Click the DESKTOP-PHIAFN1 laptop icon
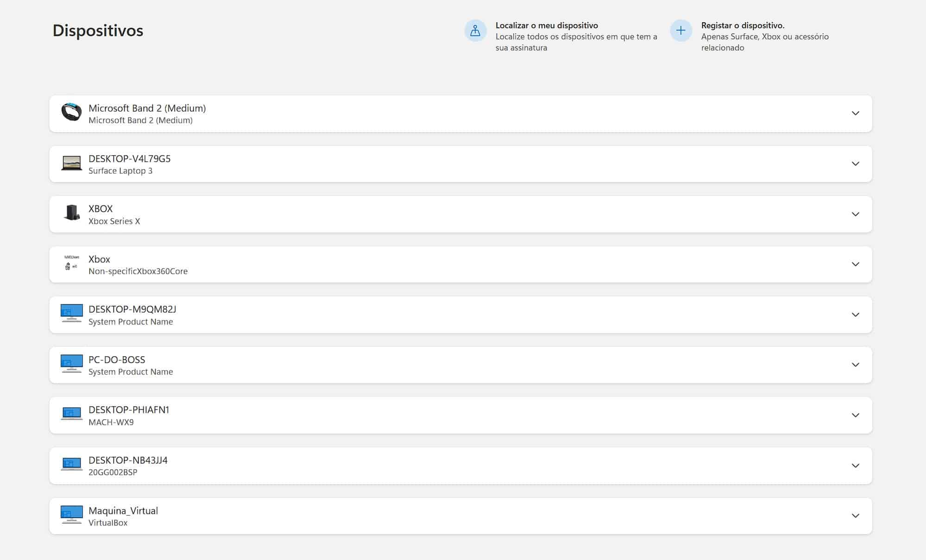This screenshot has height=560, width=926. click(71, 414)
